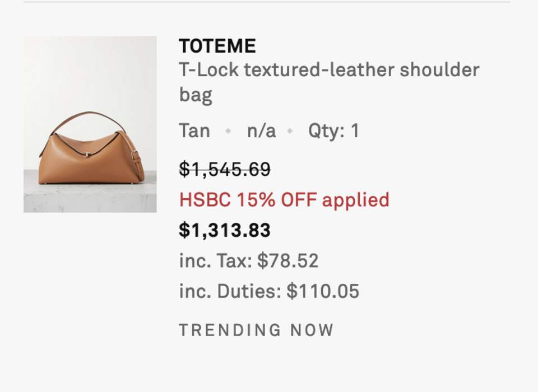Click the separator dot before Qty
The width and height of the screenshot is (538, 392).
(290, 130)
